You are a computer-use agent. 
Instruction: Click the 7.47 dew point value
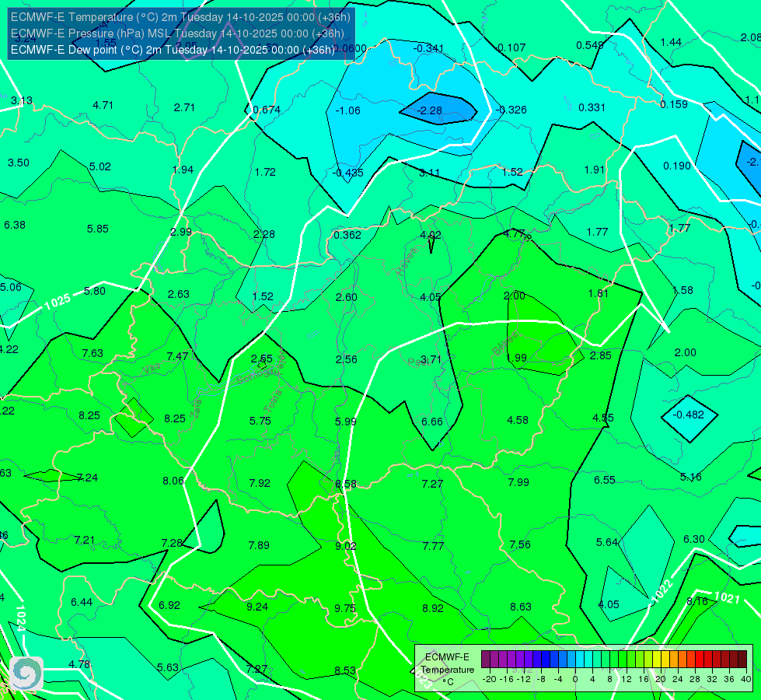coord(178,356)
